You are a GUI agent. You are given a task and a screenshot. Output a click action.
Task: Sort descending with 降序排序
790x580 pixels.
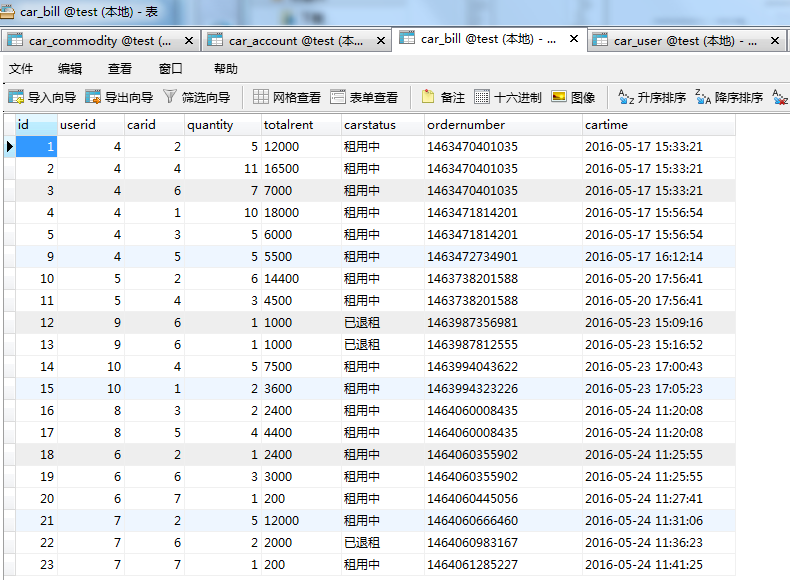point(729,97)
